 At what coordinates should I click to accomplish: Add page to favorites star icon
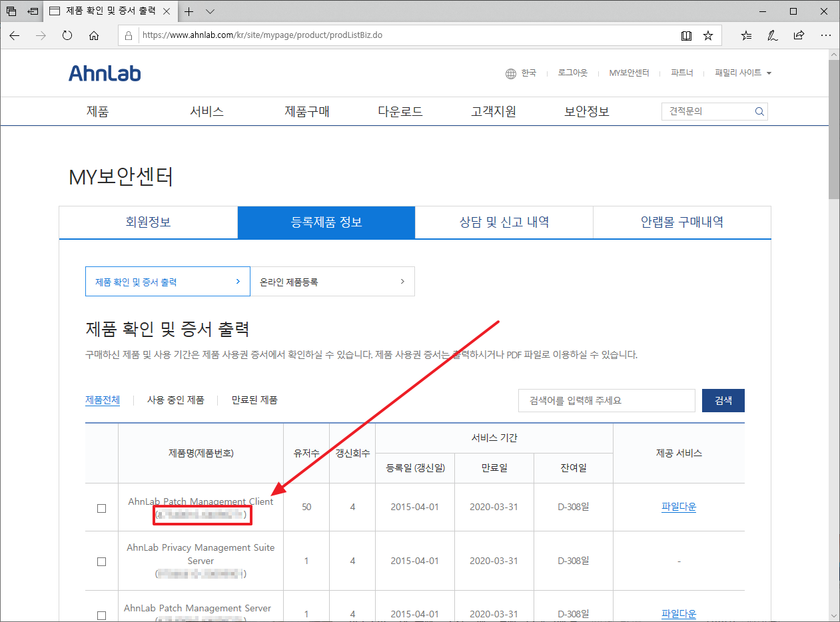coord(708,35)
